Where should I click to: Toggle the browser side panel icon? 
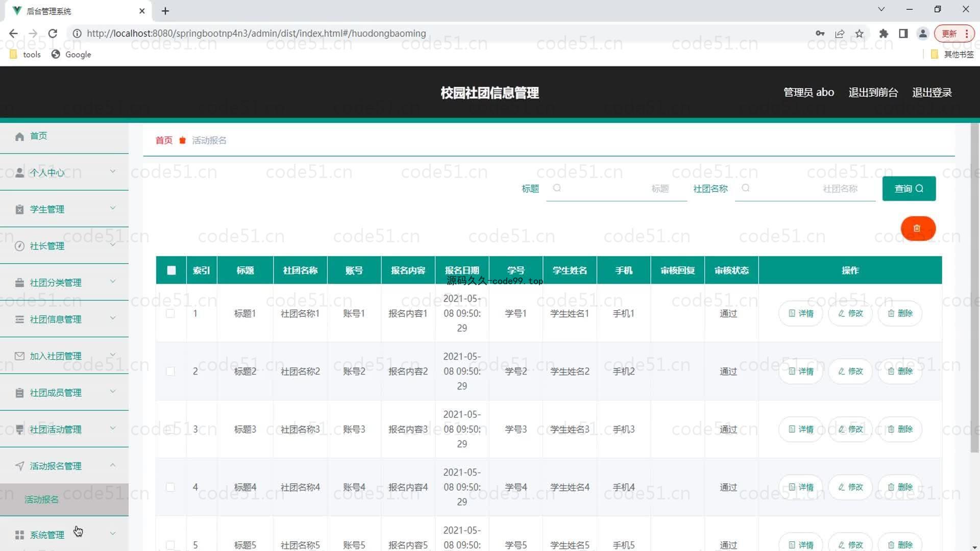903,33
